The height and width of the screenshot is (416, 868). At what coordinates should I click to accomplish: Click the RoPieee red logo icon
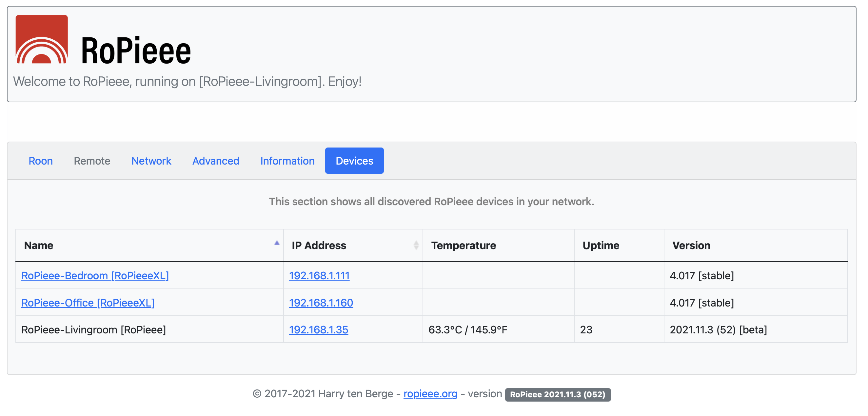[42, 39]
